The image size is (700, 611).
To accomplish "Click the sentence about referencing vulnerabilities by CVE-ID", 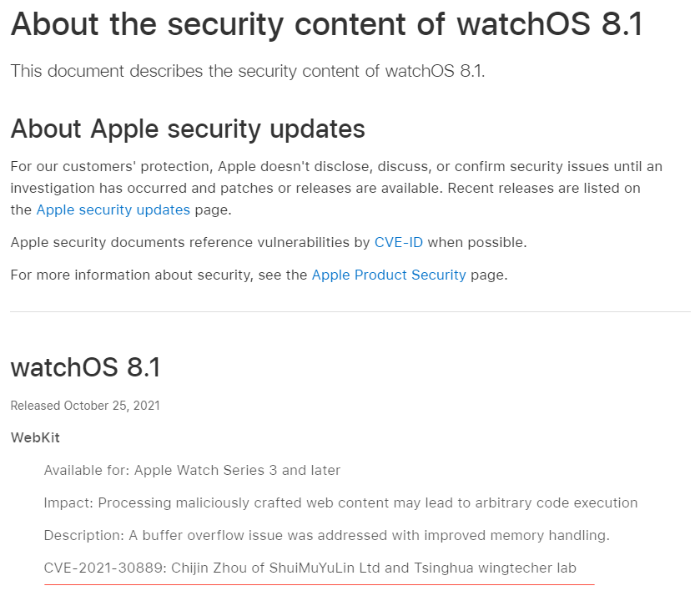I will tap(269, 243).
